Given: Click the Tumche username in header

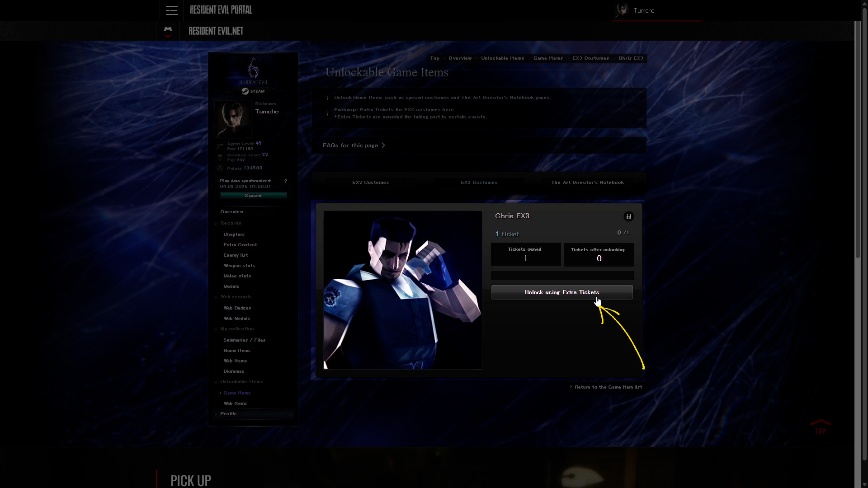Looking at the screenshot, I should click(644, 10).
